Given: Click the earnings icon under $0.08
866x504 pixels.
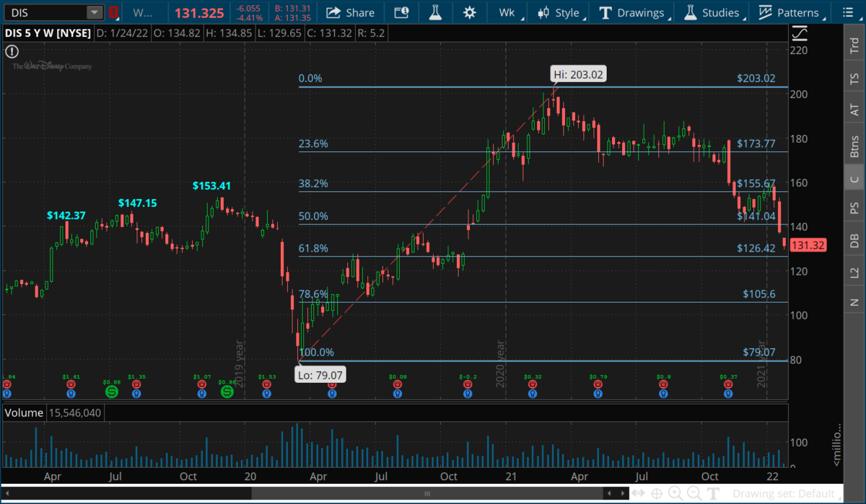Looking at the screenshot, I should (x=399, y=385).
